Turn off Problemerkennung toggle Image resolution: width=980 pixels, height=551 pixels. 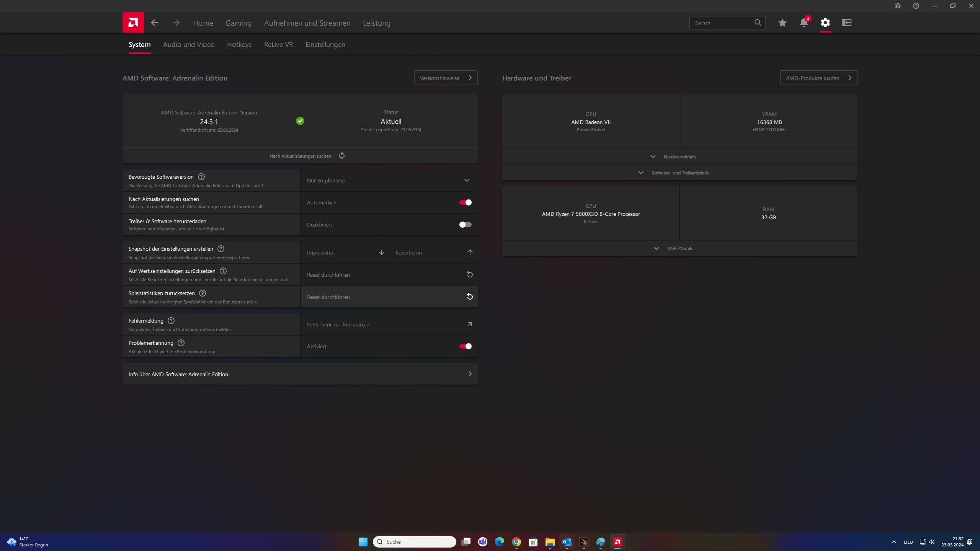pos(465,346)
